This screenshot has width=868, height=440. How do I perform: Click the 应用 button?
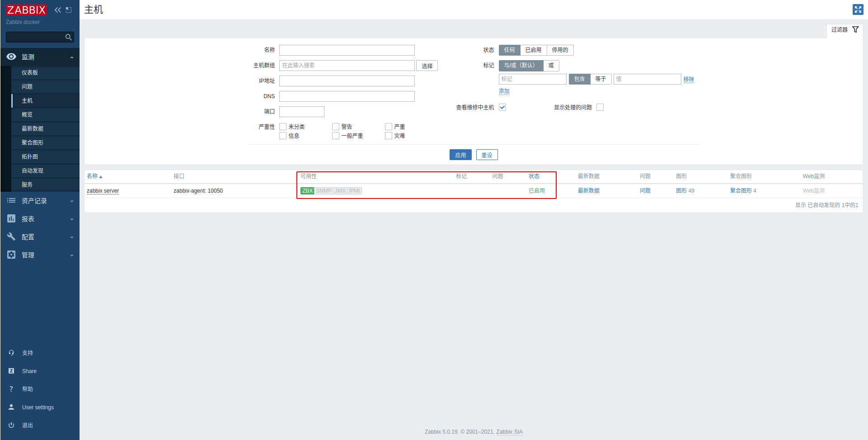(x=460, y=155)
